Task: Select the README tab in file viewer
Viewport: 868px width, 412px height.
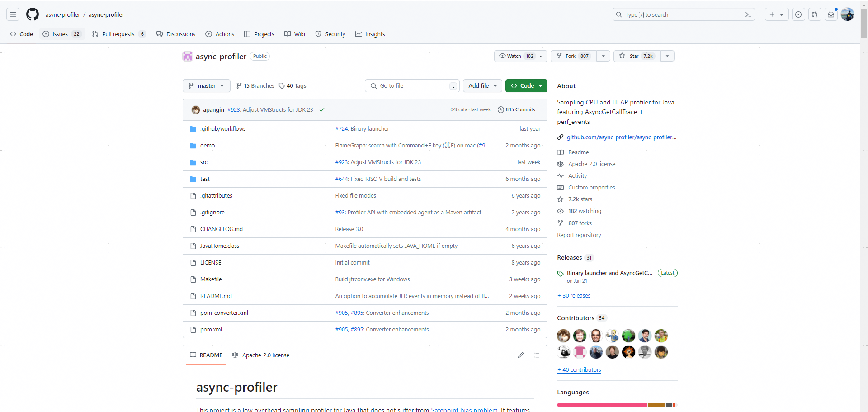Action: point(206,355)
